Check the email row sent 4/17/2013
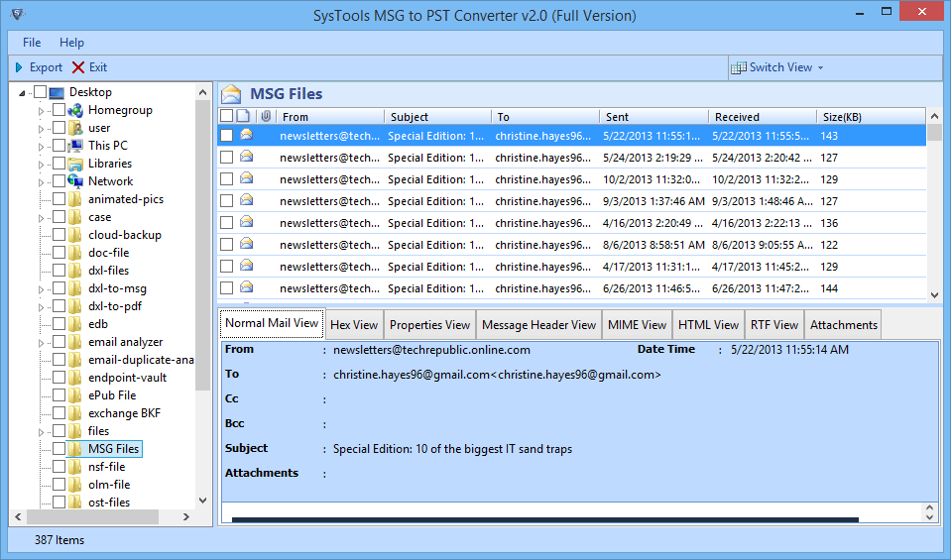This screenshot has height=560, width=951. tap(226, 267)
